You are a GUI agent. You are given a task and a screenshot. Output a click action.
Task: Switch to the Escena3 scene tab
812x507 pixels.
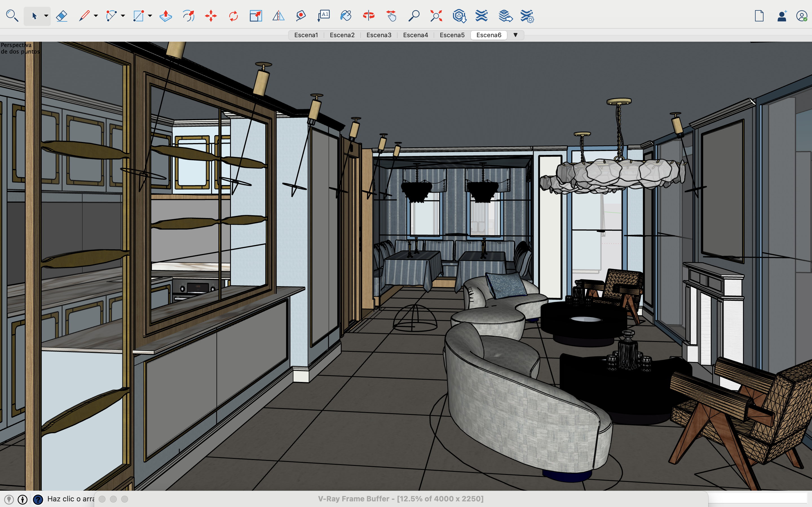379,35
